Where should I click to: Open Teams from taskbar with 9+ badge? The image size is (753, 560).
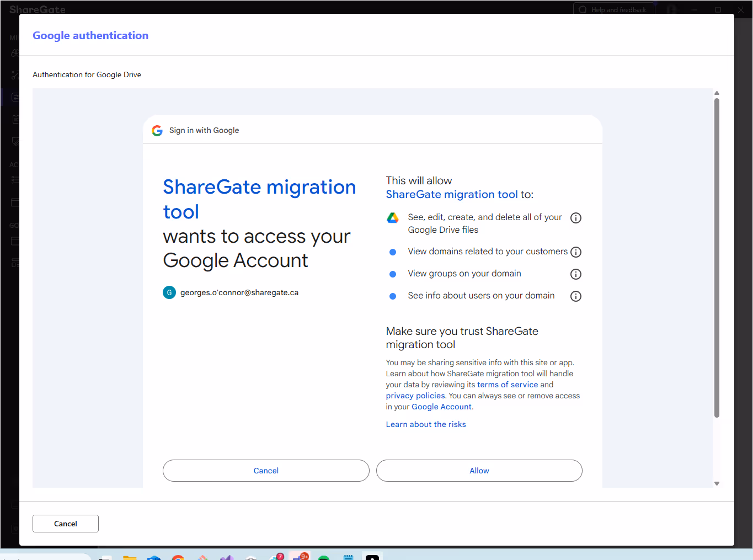pyautogui.click(x=301, y=556)
